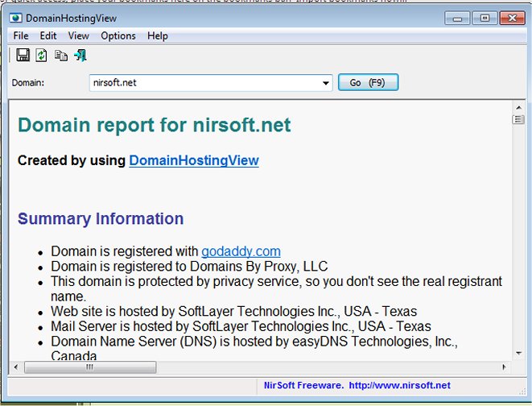The height and width of the screenshot is (406, 532).
Task: Click the vertical scrollbar up arrow
Action: pyautogui.click(x=518, y=108)
